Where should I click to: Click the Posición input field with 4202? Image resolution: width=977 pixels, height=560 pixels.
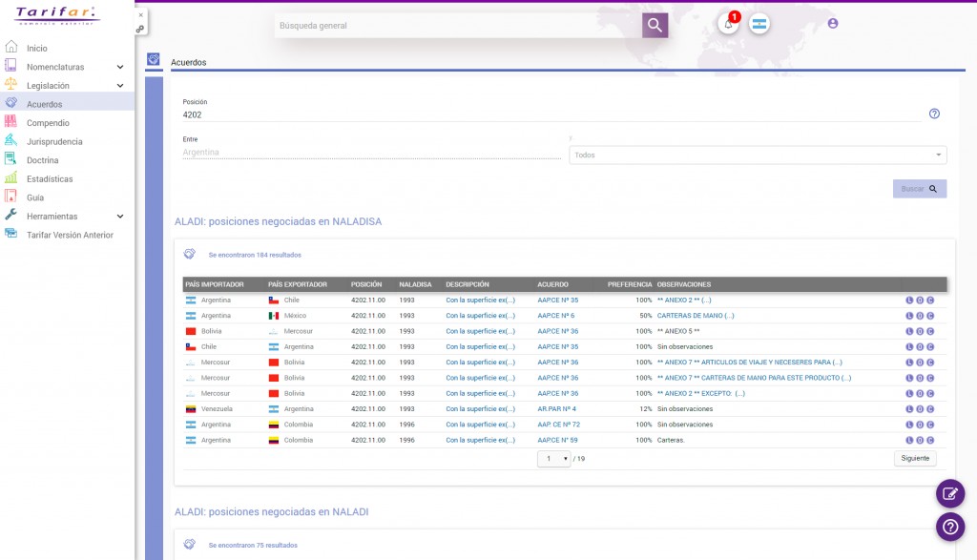coord(551,114)
